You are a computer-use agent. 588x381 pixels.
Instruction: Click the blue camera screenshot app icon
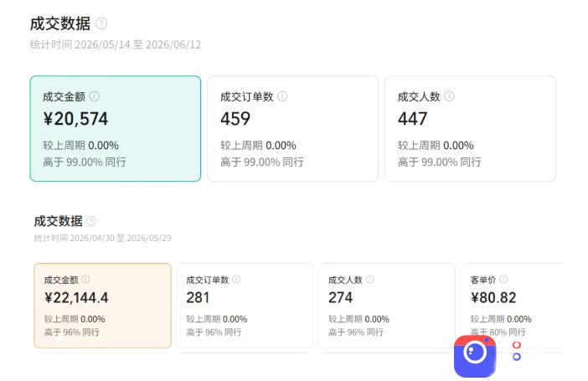coord(475,356)
